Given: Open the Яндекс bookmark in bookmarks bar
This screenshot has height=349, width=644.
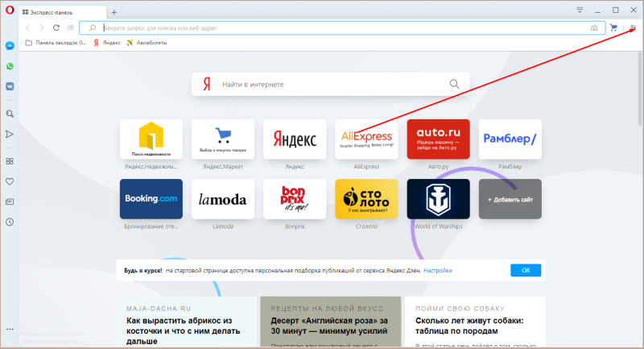Looking at the screenshot, I should (x=107, y=43).
